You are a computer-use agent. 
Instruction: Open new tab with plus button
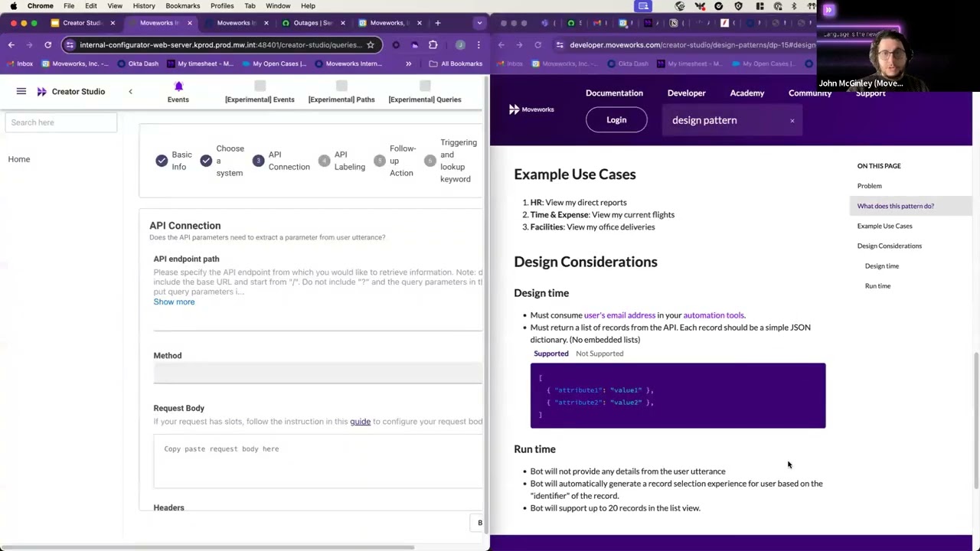pos(437,23)
